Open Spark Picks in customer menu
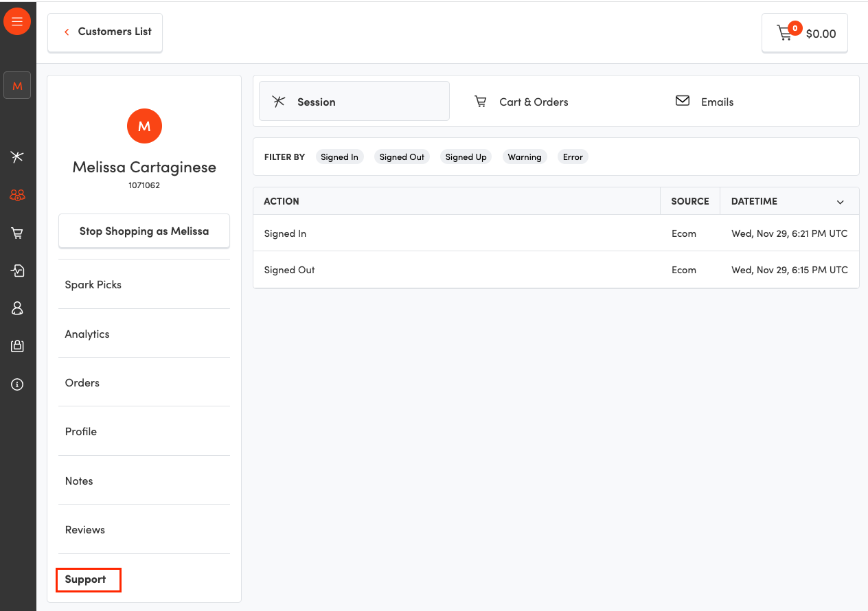Viewport: 868px width, 611px height. pyautogui.click(x=93, y=285)
